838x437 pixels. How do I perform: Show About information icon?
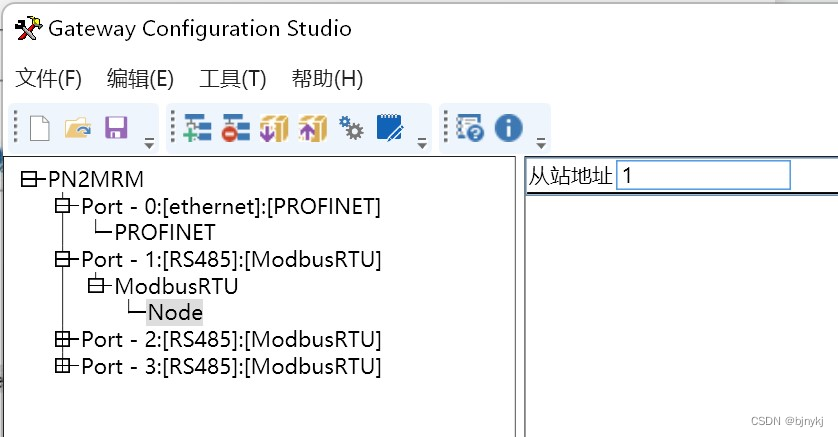pos(508,128)
